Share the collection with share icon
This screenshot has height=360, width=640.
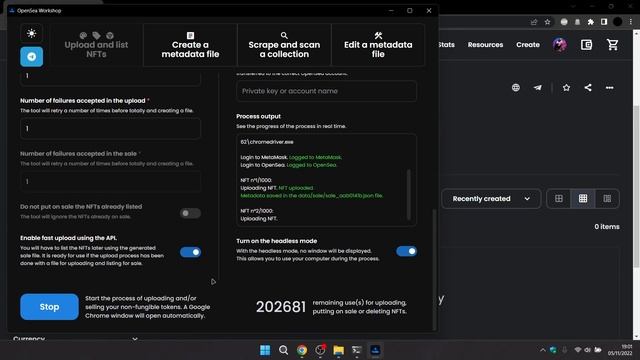coord(588,88)
